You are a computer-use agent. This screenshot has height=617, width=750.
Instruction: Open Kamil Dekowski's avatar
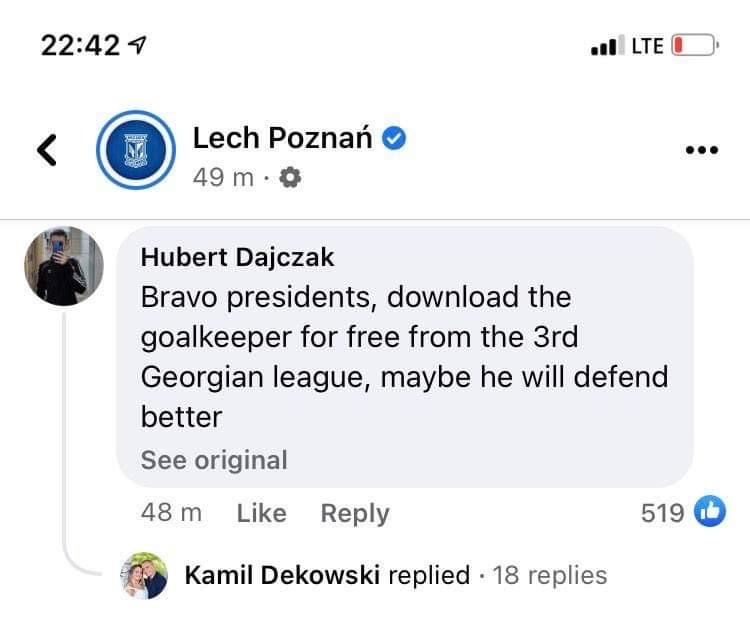coord(142,575)
